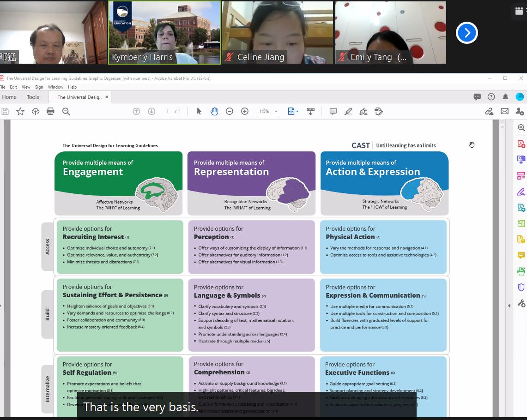527x420 pixels.
Task: Show next participants with blue arrow
Action: [x=466, y=33]
